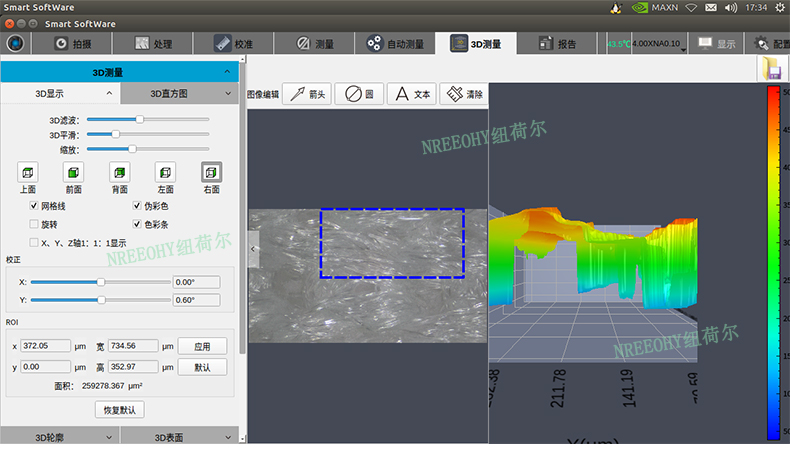Open the mail indicator in top bar

click(x=711, y=8)
